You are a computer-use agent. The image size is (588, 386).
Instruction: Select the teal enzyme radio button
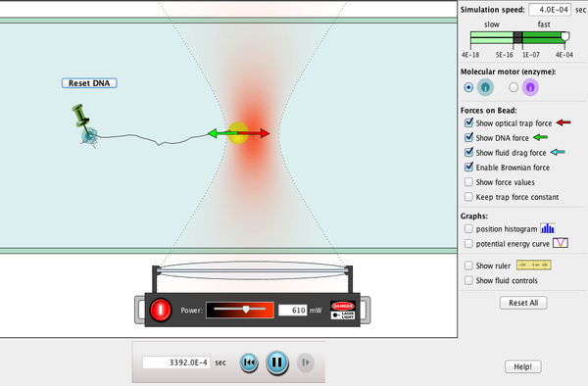[x=468, y=87]
